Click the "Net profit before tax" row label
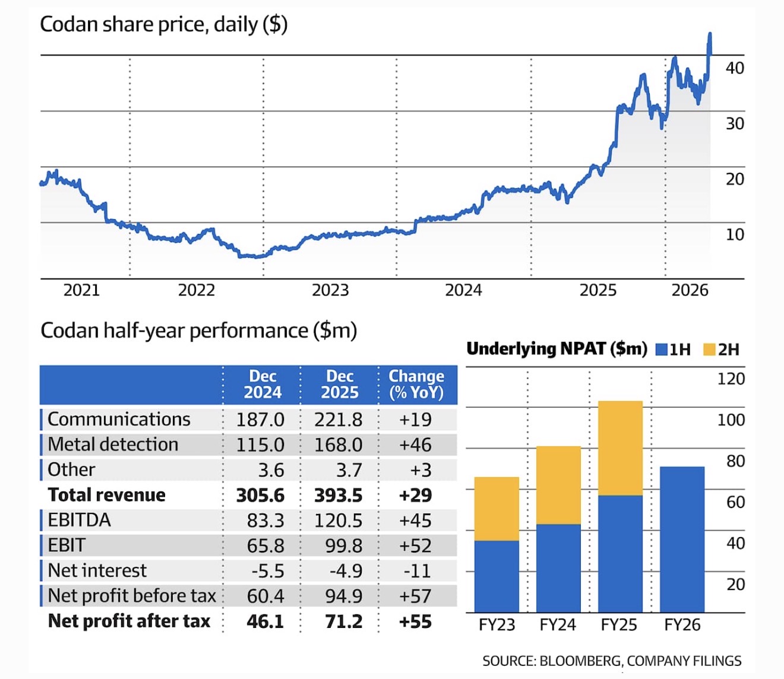Screen dimensions: 784x679 (x=132, y=595)
